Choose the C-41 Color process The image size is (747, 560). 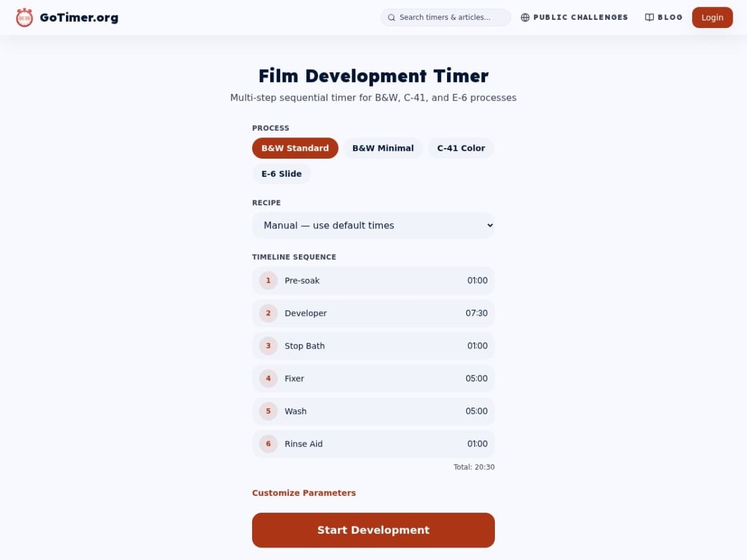[461, 148]
